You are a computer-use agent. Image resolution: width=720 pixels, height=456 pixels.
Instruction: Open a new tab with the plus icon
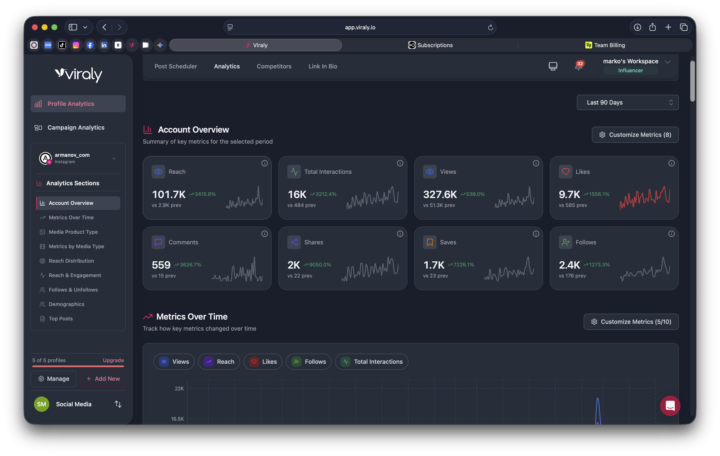point(668,27)
